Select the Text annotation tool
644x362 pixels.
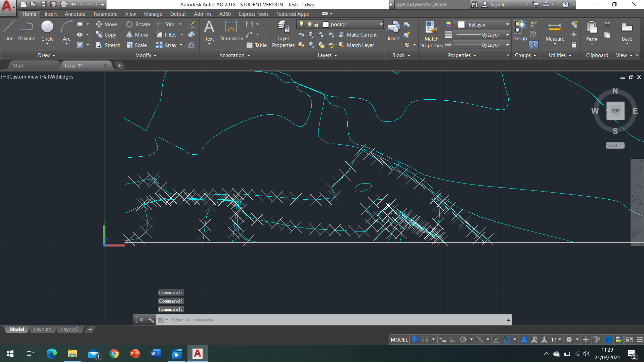(x=209, y=31)
